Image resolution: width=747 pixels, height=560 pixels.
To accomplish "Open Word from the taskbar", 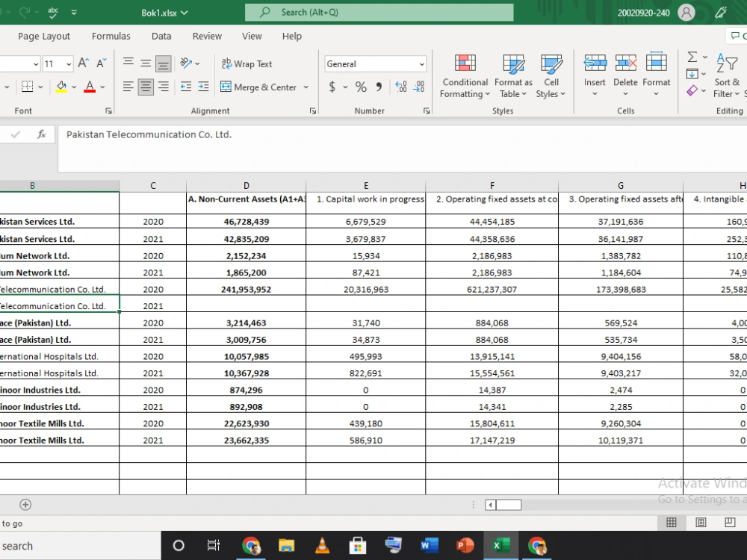I will point(429,545).
